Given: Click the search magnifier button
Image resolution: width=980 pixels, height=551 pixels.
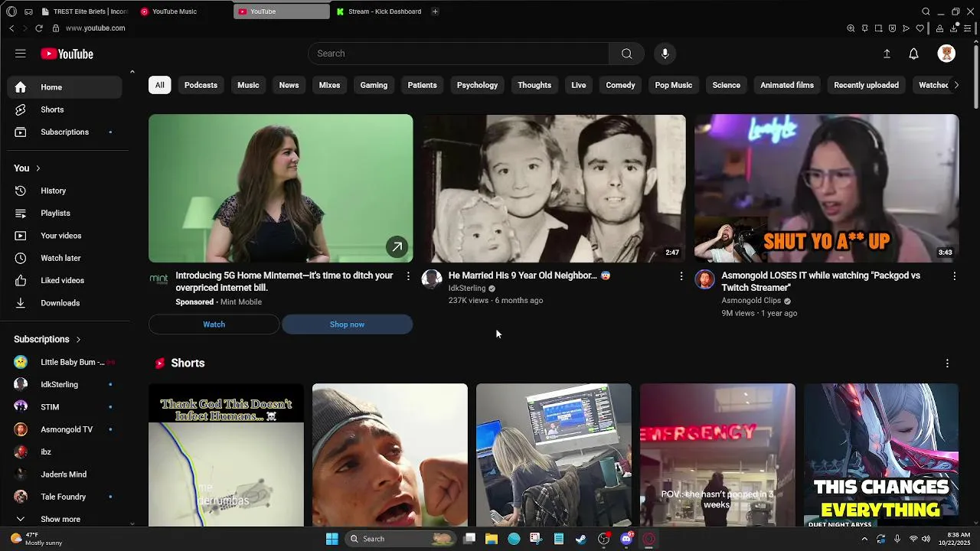Looking at the screenshot, I should tap(626, 54).
